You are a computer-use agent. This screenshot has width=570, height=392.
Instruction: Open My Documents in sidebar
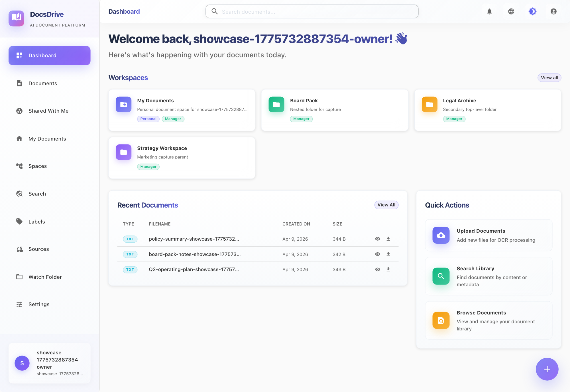(x=50, y=139)
